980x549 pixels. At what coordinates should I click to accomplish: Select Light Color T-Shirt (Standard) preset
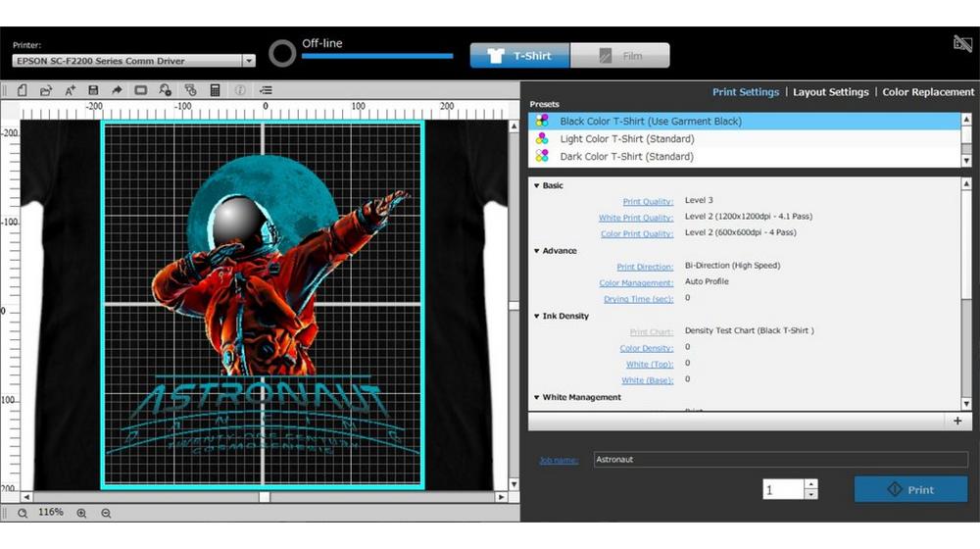(626, 139)
